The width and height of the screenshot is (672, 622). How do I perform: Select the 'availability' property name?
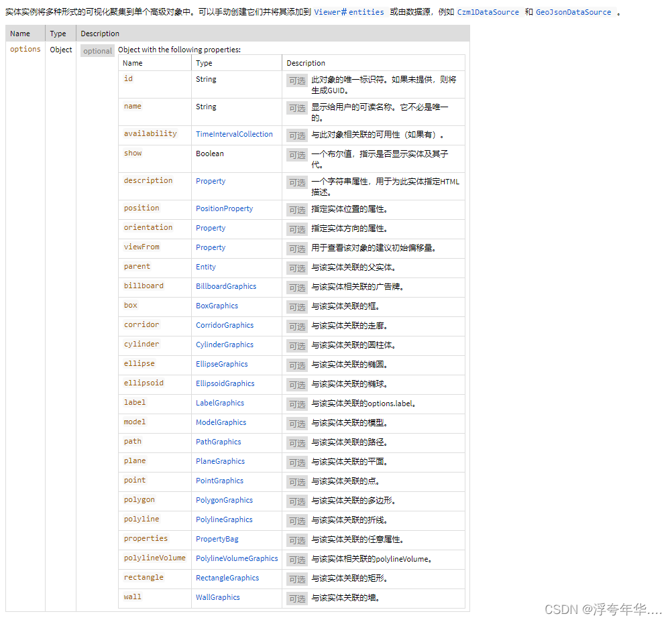point(150,133)
